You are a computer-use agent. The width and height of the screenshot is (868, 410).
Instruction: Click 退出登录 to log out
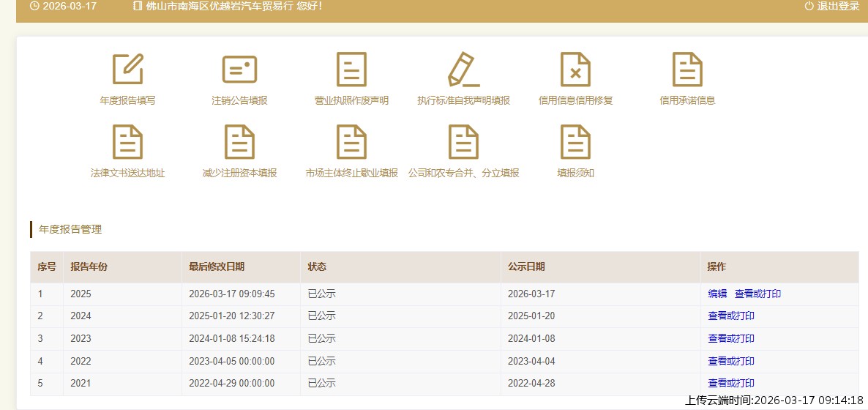(832, 6)
